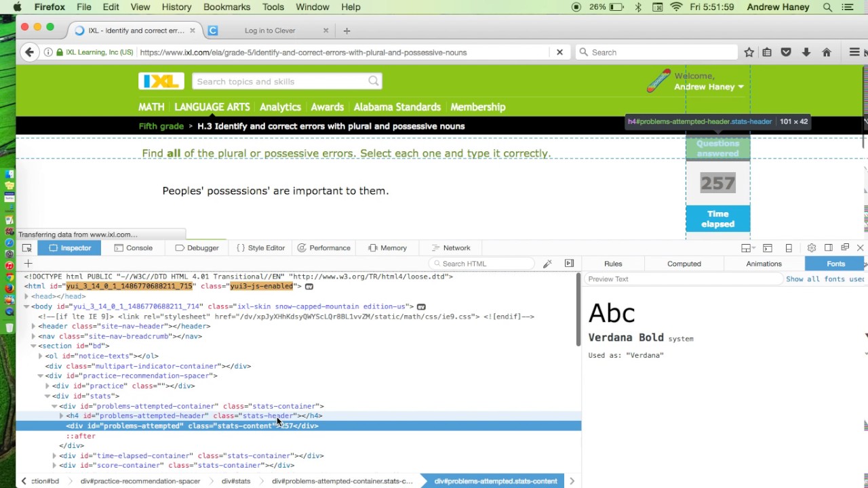Open the Downloads arrow
This screenshot has width=868, height=488.
pyautogui.click(x=806, y=52)
